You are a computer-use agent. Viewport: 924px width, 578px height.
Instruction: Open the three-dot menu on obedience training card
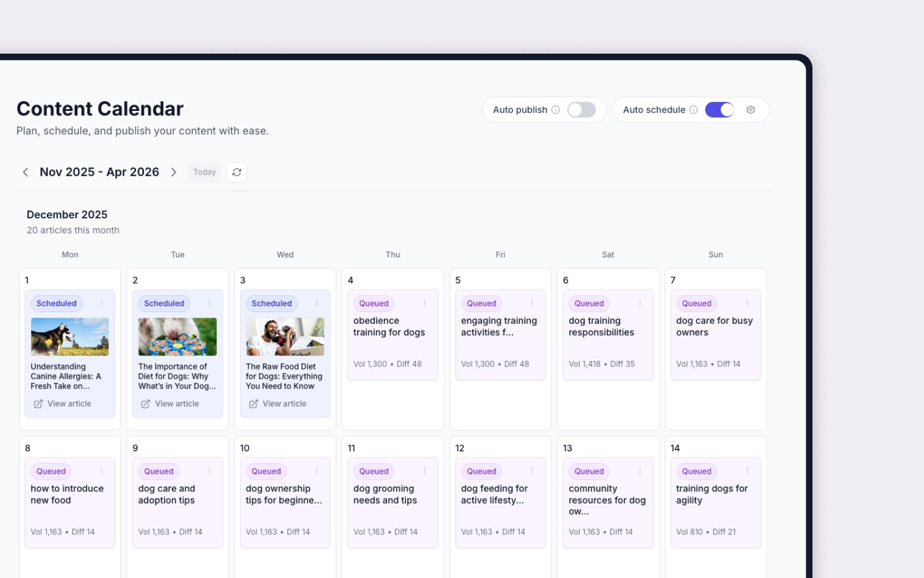click(424, 303)
